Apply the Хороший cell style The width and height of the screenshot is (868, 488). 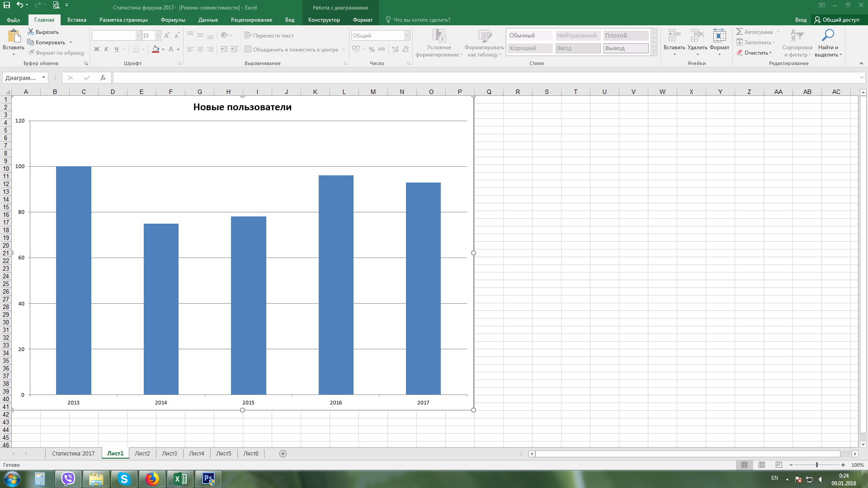[x=529, y=48]
